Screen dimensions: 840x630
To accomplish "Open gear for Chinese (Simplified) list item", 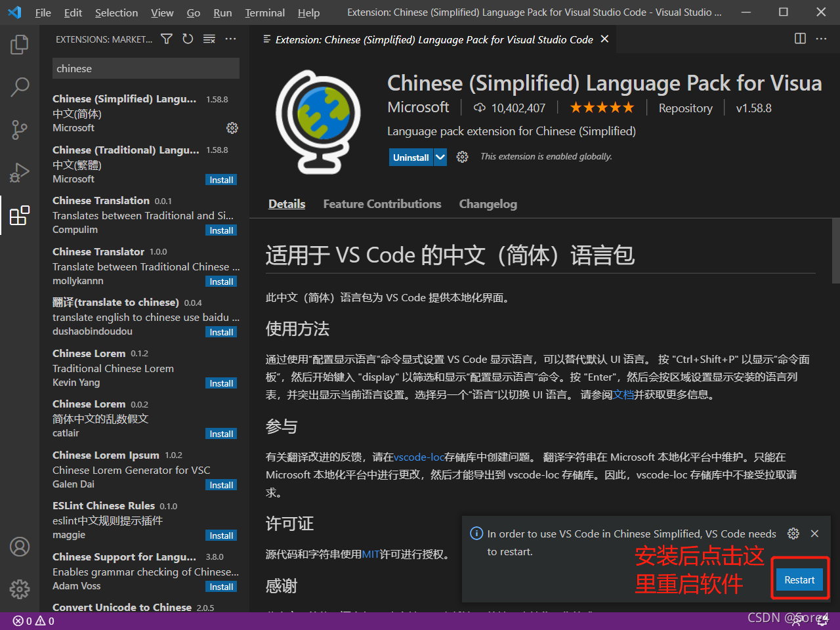I will [232, 128].
